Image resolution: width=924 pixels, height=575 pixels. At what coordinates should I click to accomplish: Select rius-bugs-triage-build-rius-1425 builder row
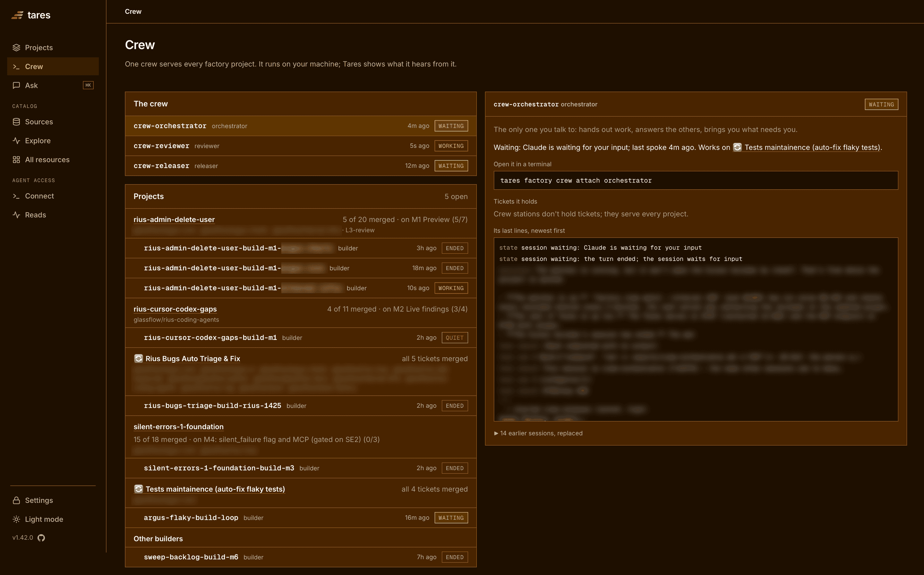301,406
